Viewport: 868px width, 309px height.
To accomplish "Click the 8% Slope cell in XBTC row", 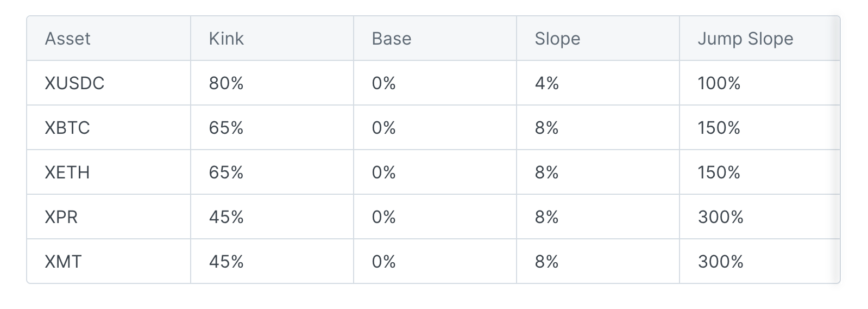I will (x=546, y=128).
